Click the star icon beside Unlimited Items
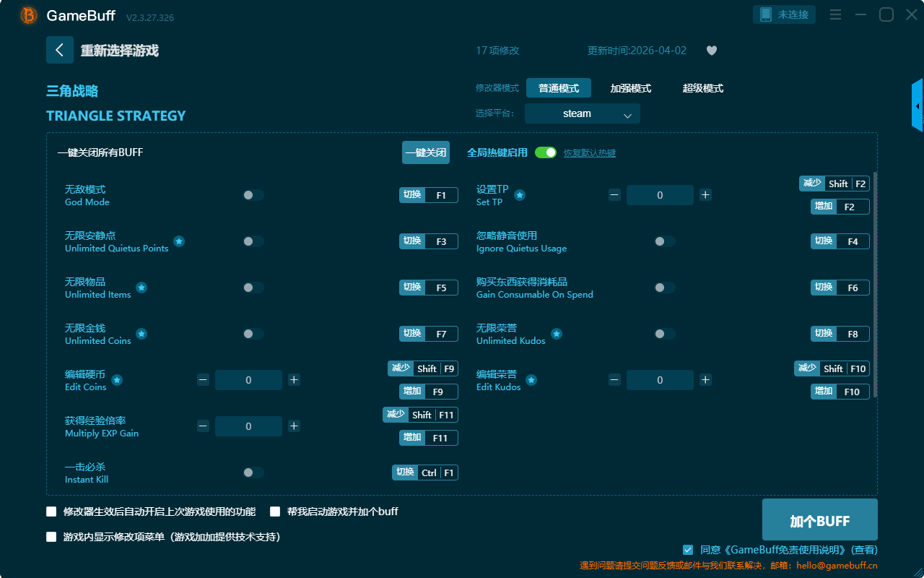Viewport: 924px width, 578px height. click(x=141, y=288)
